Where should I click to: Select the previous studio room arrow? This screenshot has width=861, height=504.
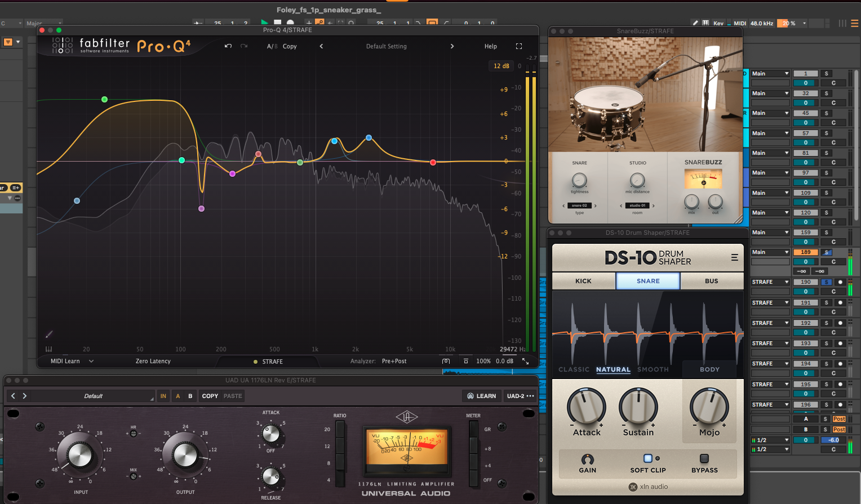tap(621, 206)
